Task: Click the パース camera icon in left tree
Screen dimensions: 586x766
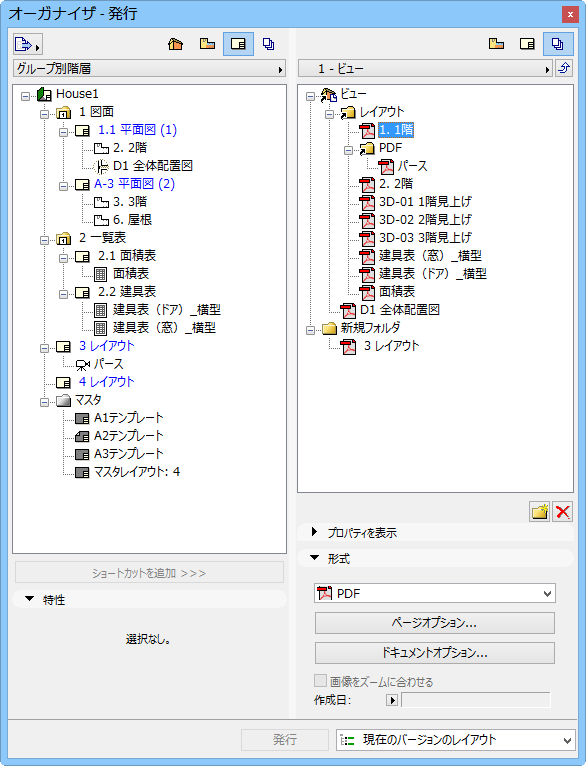Action: tap(83, 364)
